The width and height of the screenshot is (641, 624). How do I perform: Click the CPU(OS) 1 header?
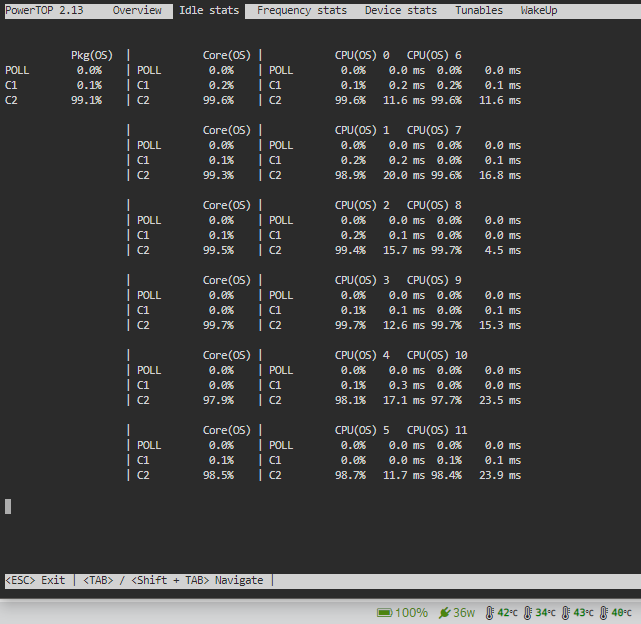point(362,130)
